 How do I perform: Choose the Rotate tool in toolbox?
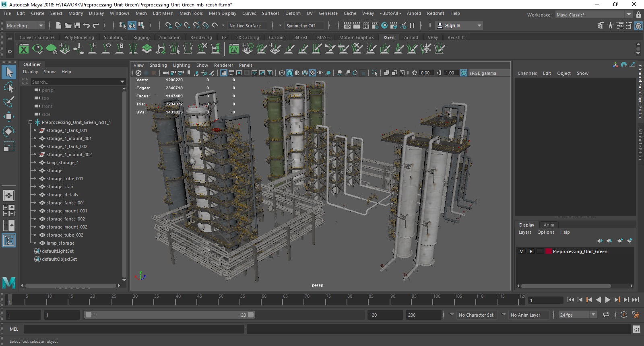point(9,132)
